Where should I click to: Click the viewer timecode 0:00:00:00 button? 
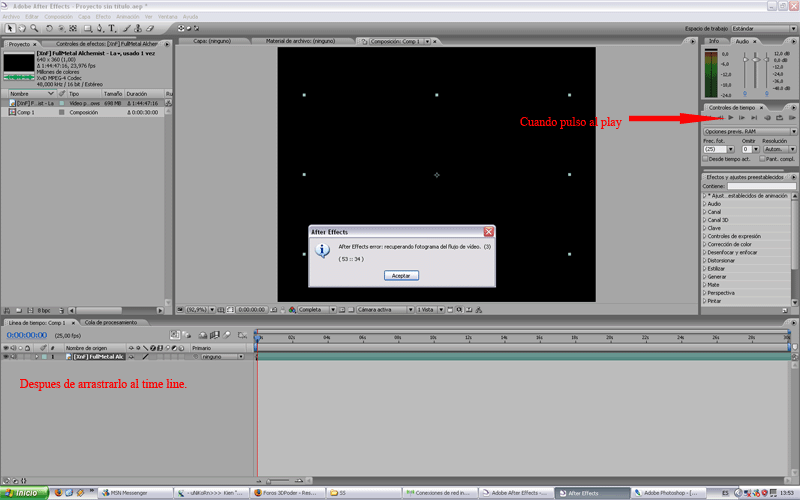coord(252,310)
